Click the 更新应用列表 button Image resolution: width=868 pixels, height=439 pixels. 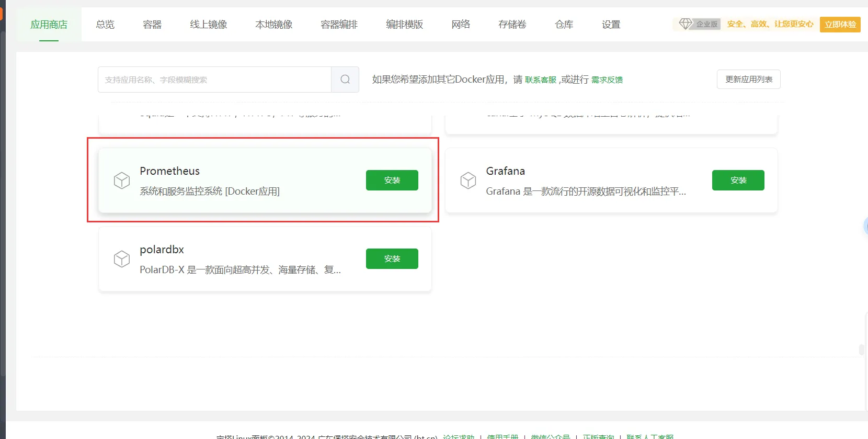749,80
